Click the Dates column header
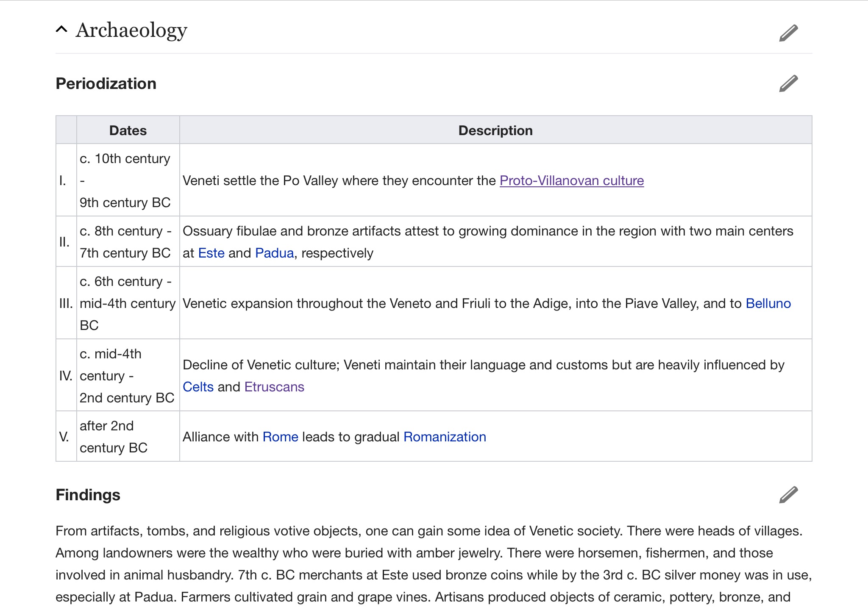The width and height of the screenshot is (868, 607). (128, 130)
